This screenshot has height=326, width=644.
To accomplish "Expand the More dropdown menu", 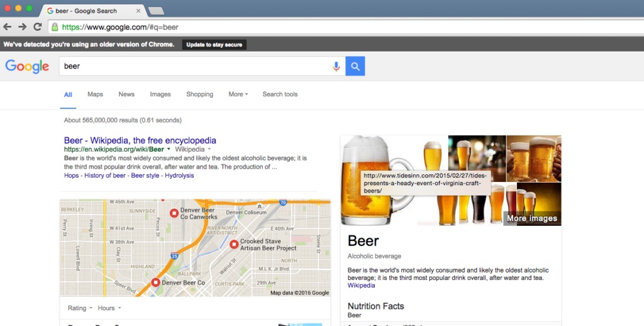I will 238,94.
